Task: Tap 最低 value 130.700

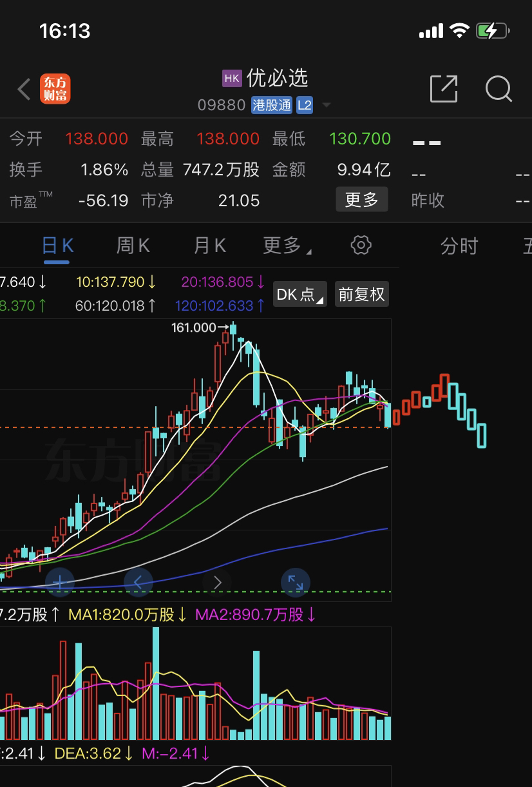Action: 360,139
